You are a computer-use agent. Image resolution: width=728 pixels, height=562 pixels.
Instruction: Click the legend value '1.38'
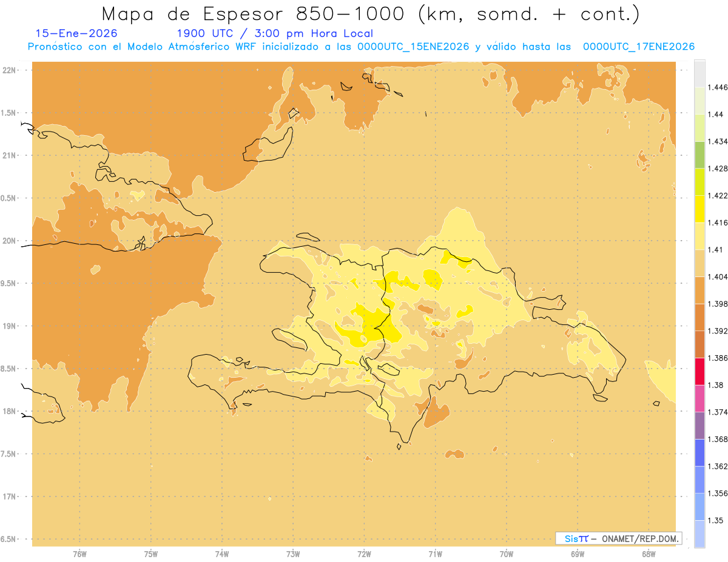pyautogui.click(x=716, y=385)
